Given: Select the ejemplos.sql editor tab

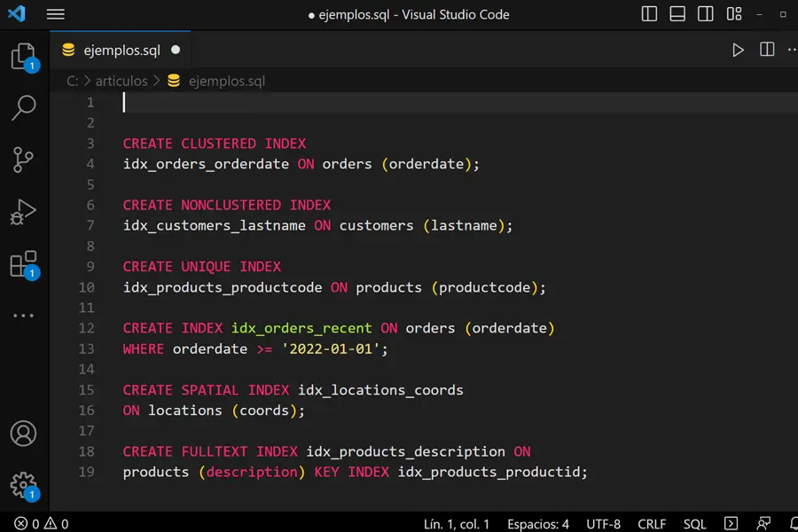Looking at the screenshot, I should 121,51.
